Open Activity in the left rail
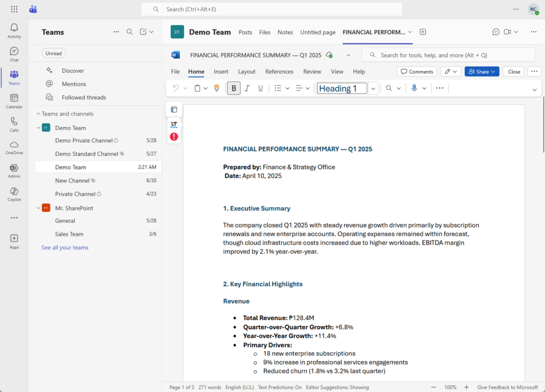545x392 pixels. coord(14,31)
